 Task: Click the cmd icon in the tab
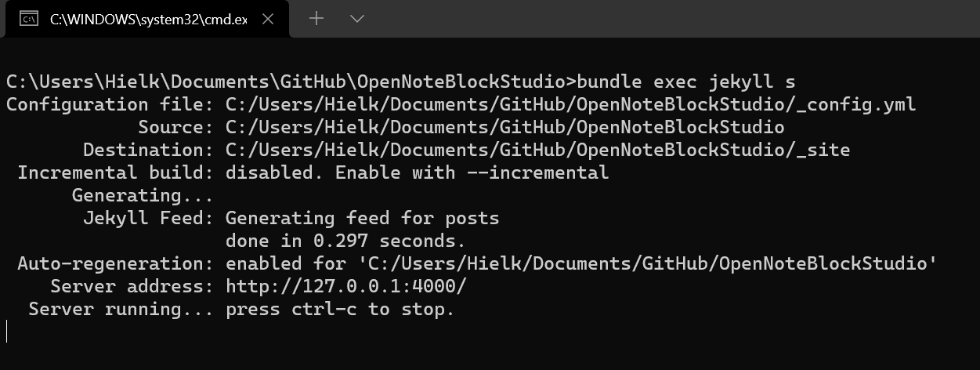click(x=29, y=19)
